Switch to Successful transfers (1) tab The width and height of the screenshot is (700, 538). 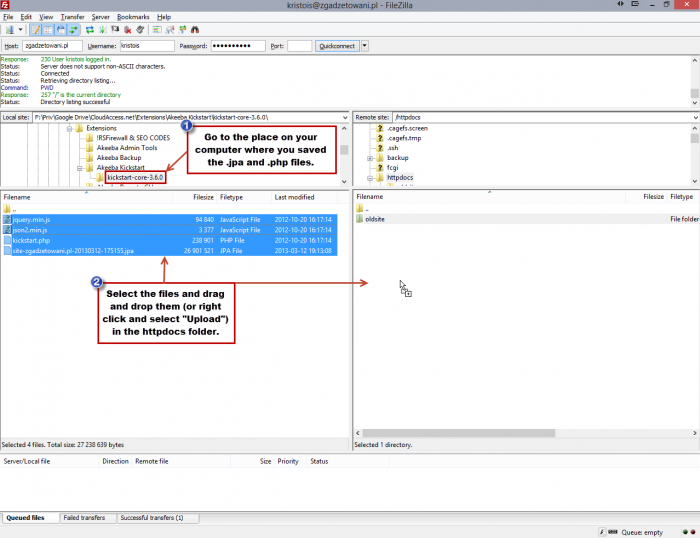152,518
